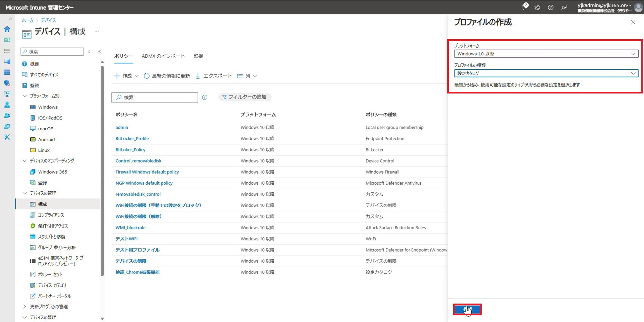The height and width of the screenshot is (322, 644).
Task: Open the BitLocker_Profile policy link
Action: point(132,139)
